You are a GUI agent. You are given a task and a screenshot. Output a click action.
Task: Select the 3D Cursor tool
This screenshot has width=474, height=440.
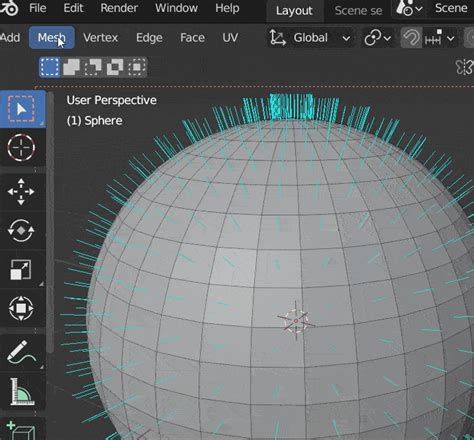22,147
